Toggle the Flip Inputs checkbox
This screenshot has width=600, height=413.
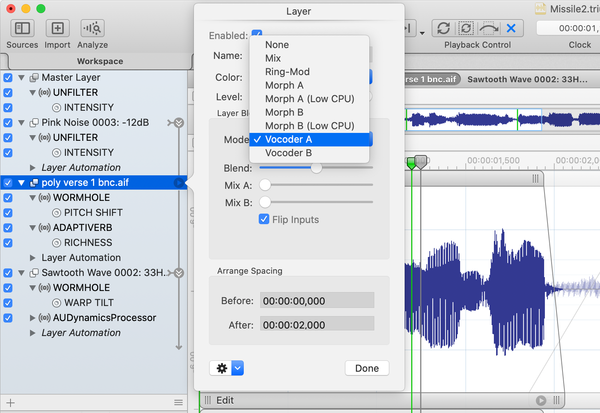coord(265,220)
